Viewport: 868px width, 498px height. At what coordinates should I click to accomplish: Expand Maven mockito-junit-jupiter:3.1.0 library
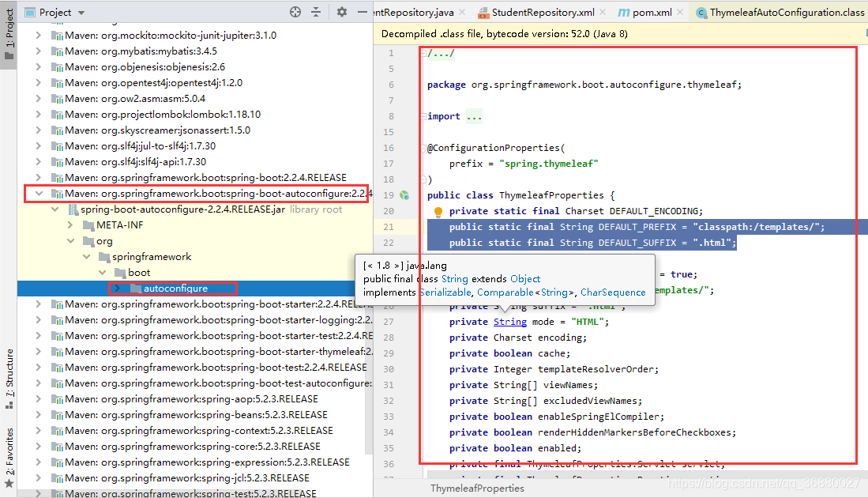[38, 35]
